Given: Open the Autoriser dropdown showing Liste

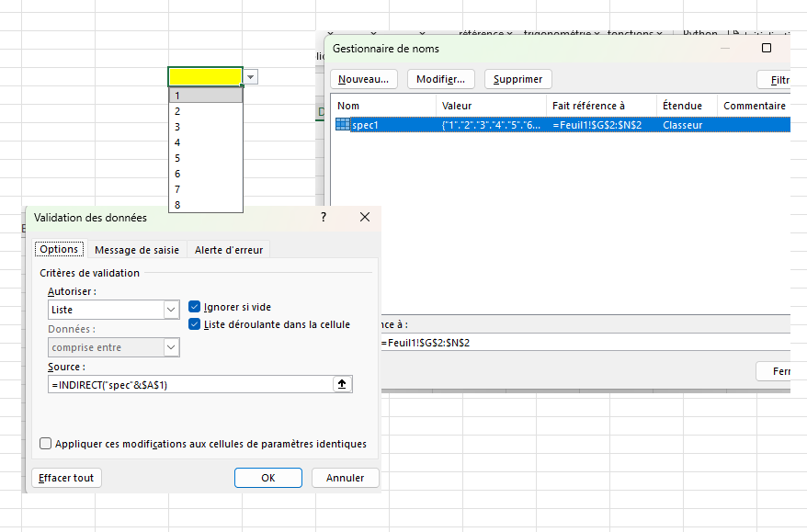Looking at the screenshot, I should (171, 311).
